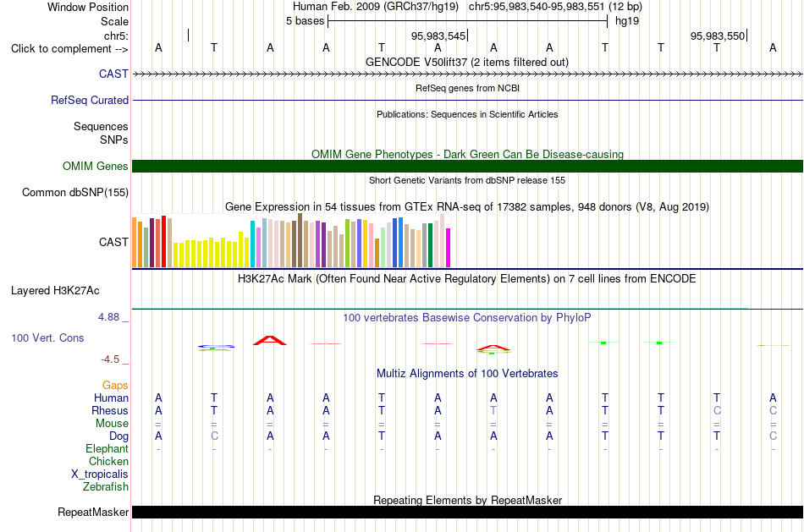Select the OMIM Genes track label
Screen dimensions: 804x532
coord(95,166)
